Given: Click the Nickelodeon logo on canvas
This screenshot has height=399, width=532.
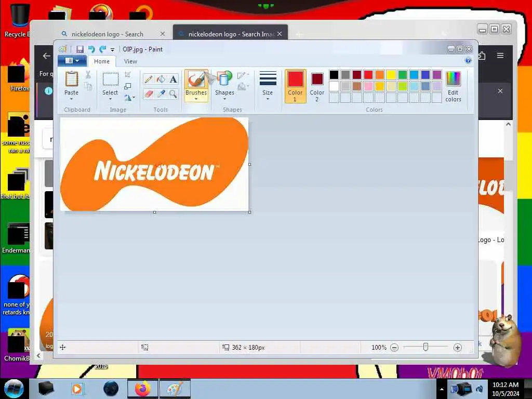Looking at the screenshot, I should (x=154, y=164).
